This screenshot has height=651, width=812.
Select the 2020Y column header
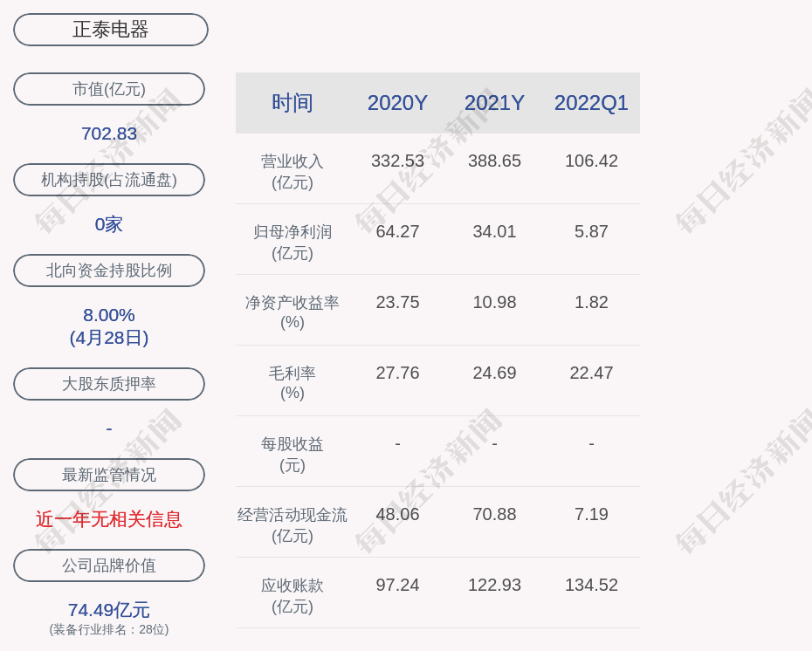coord(397,103)
